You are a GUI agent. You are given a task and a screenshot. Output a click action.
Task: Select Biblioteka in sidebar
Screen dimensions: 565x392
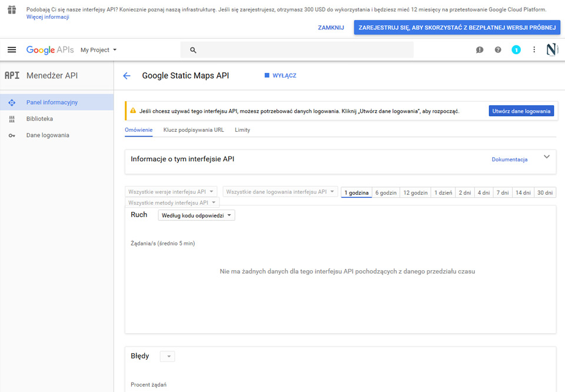tap(57, 119)
